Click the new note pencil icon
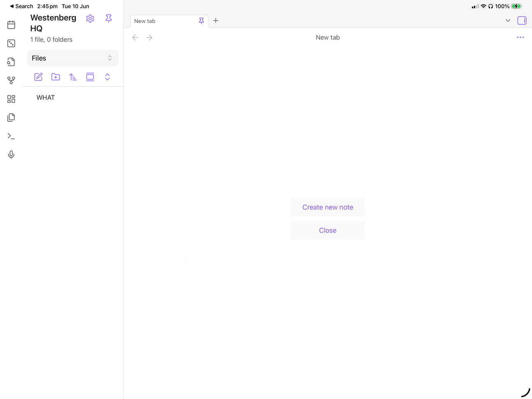 (x=38, y=77)
